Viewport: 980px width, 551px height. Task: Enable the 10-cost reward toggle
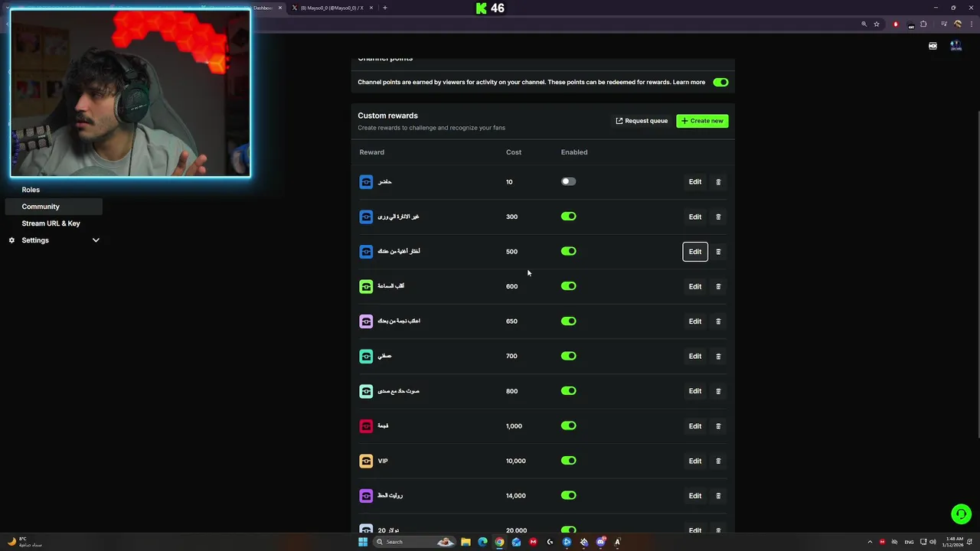(x=568, y=181)
